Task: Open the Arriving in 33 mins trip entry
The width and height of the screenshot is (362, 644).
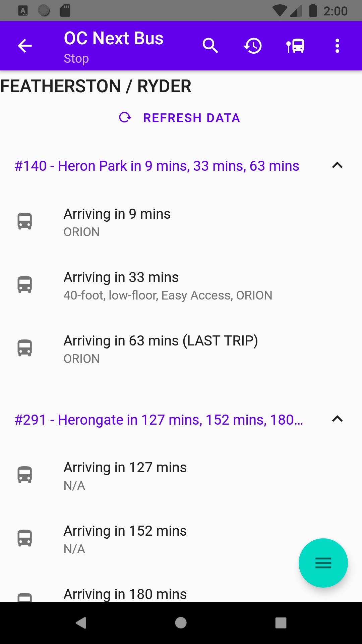Action: (181, 285)
